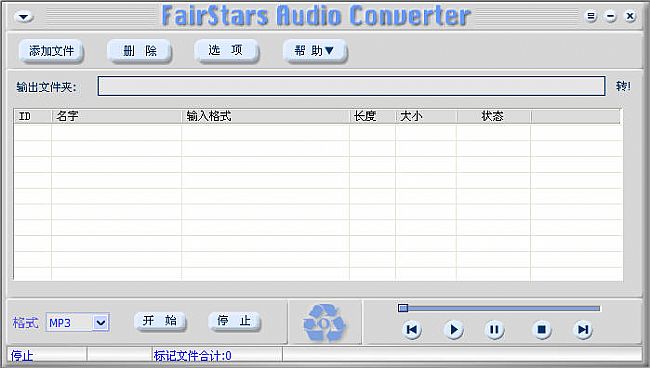The image size is (650, 368).
Task: Sort by the ID column header
Action: coord(33,116)
